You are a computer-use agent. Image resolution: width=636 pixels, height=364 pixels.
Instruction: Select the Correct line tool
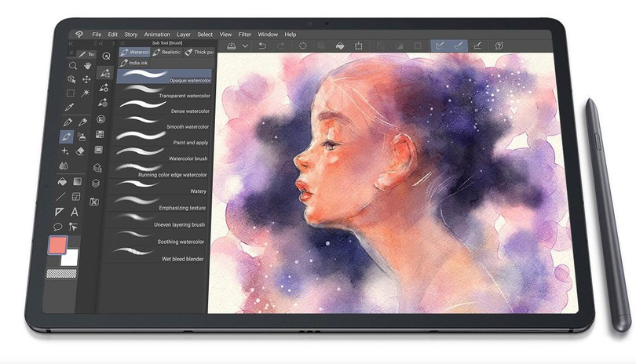pos(73,227)
